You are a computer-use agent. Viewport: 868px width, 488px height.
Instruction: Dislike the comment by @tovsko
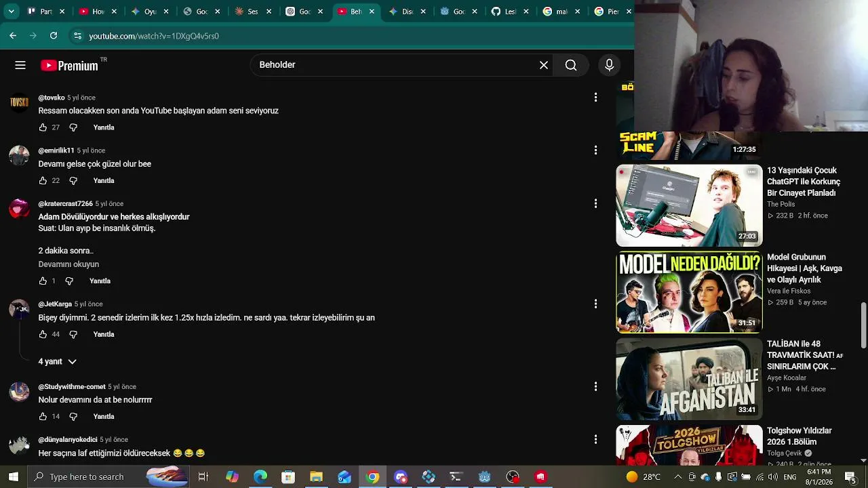(73, 127)
